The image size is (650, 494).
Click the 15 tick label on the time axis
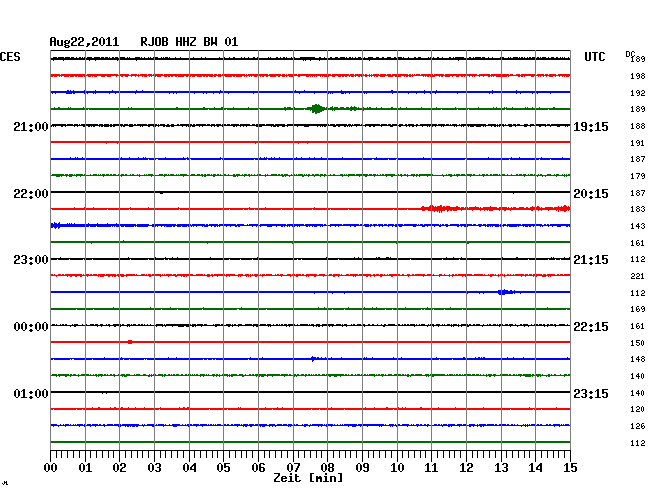(570, 468)
